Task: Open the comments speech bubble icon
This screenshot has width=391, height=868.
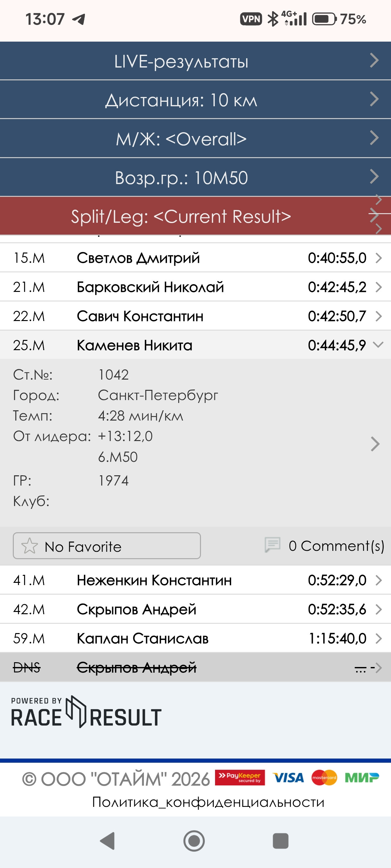Action: tap(273, 545)
